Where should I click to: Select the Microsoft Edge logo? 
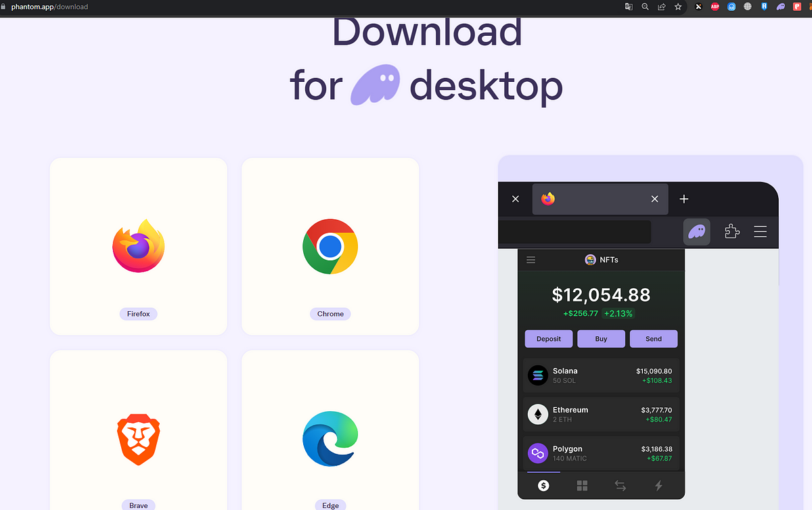pos(330,439)
